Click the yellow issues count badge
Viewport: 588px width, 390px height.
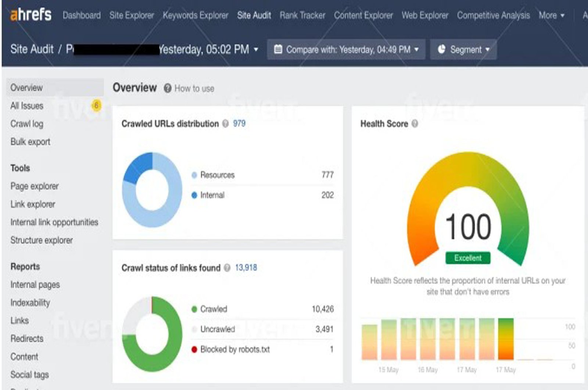click(96, 106)
